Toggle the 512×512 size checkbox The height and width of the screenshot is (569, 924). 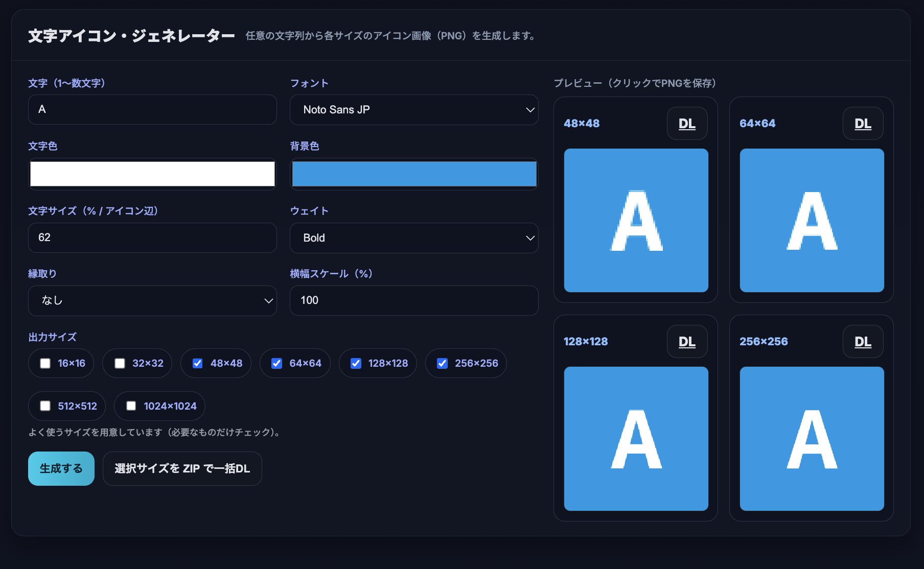coord(45,406)
